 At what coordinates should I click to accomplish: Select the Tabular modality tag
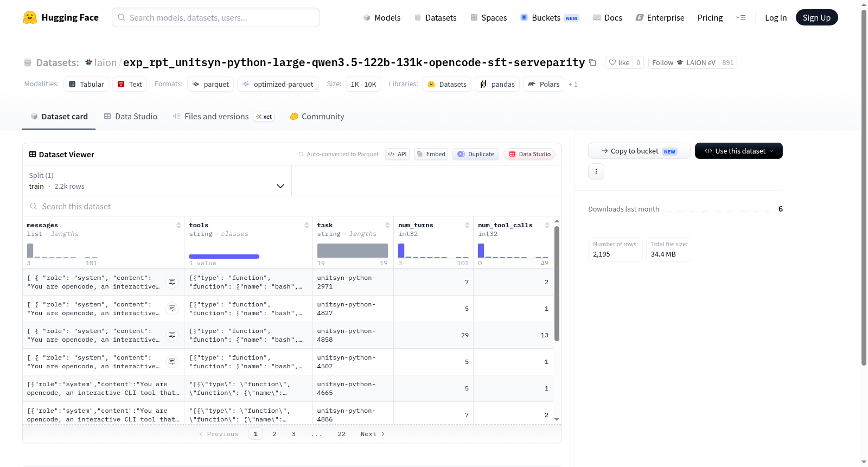(86, 84)
